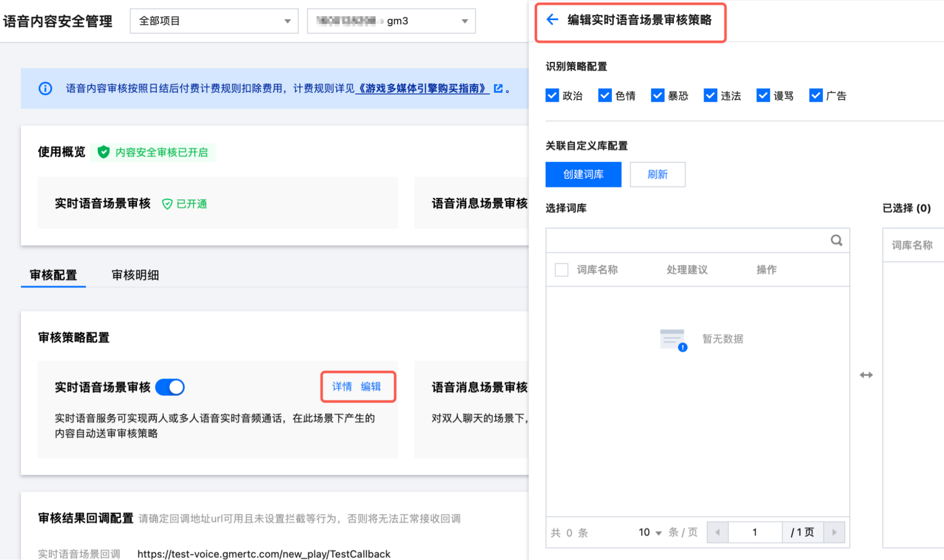The width and height of the screenshot is (944, 560).
Task: Switch to the 审核明细 tab
Action: (135, 275)
